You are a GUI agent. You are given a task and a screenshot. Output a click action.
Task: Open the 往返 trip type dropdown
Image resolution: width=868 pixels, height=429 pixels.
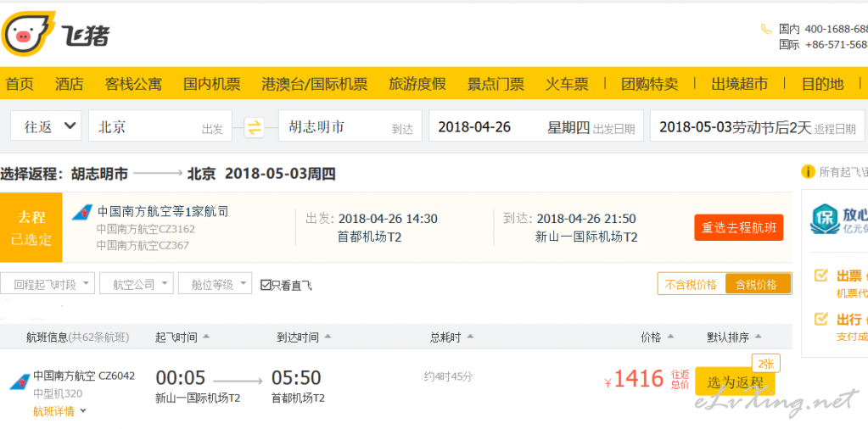tap(46, 126)
